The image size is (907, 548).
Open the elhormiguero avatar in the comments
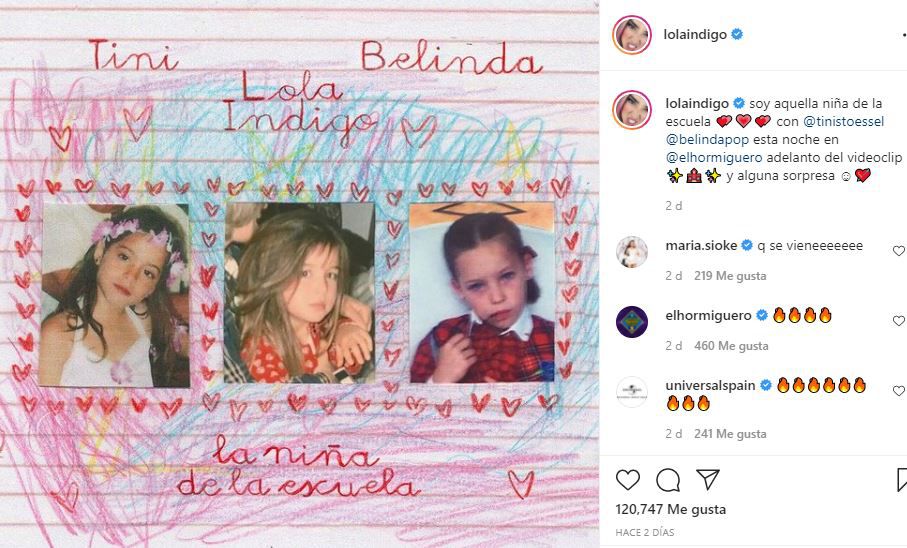pos(632,322)
